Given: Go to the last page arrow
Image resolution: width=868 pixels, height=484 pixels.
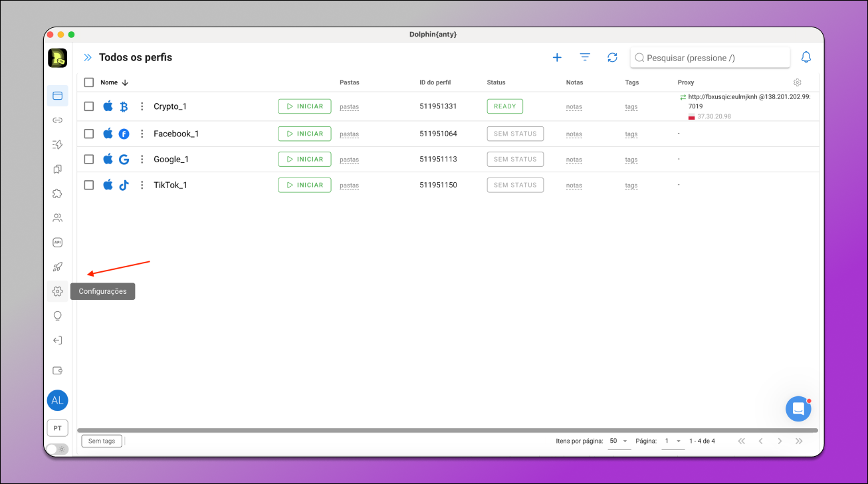Looking at the screenshot, I should (x=799, y=441).
